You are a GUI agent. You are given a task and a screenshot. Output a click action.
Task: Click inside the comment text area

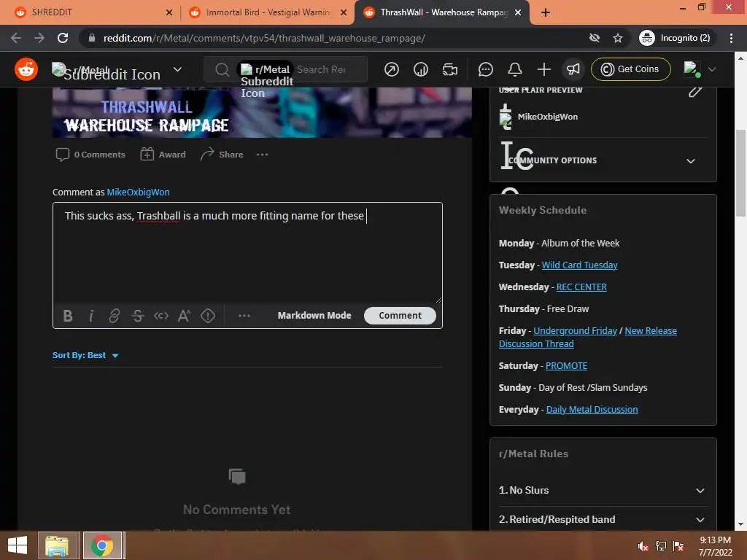coord(248,252)
